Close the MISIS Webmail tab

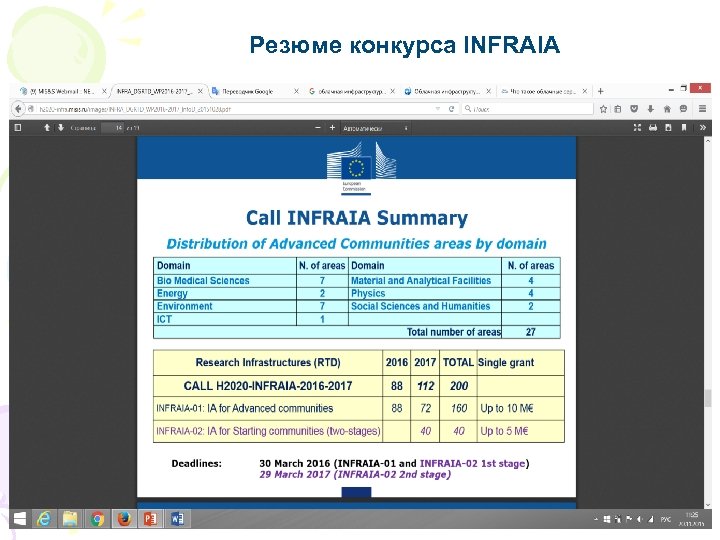pos(104,91)
